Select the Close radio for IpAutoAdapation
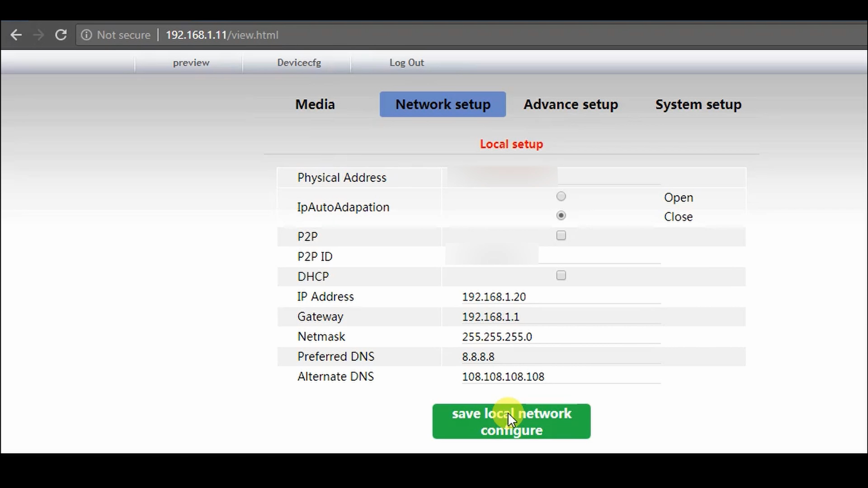This screenshot has height=488, width=868. 561,216
